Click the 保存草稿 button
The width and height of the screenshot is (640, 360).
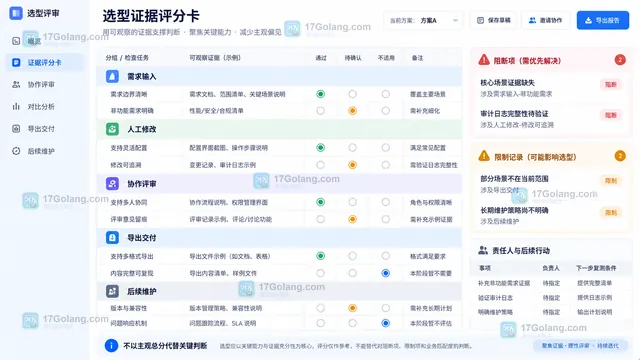(494, 20)
